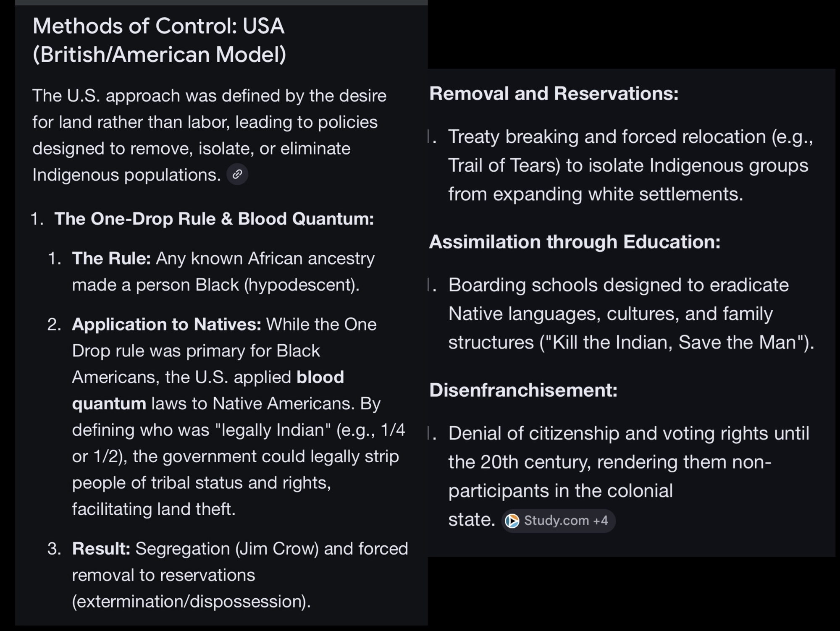Viewport: 840px width, 631px height.
Task: Click the "Trail of Tears" text
Action: [501, 165]
